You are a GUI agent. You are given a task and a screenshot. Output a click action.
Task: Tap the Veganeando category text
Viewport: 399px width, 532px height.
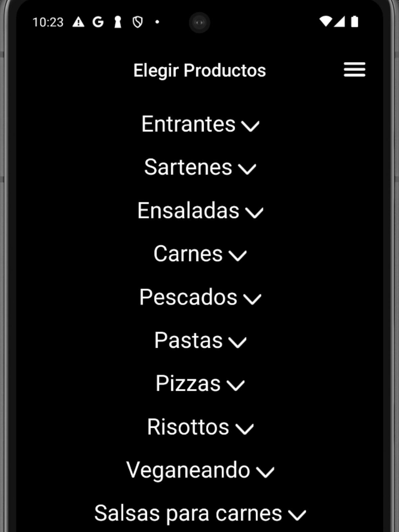[188, 470]
